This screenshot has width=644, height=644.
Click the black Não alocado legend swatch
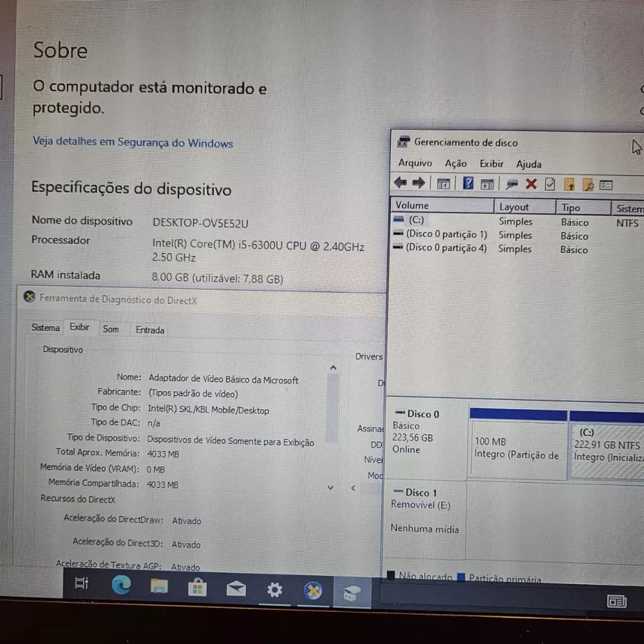coord(391,574)
